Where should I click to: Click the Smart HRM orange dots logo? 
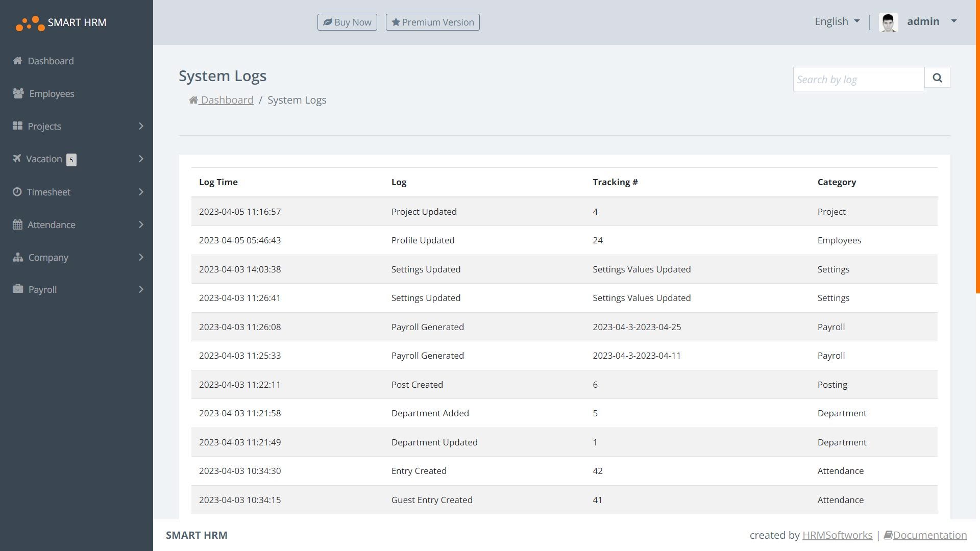click(x=30, y=23)
